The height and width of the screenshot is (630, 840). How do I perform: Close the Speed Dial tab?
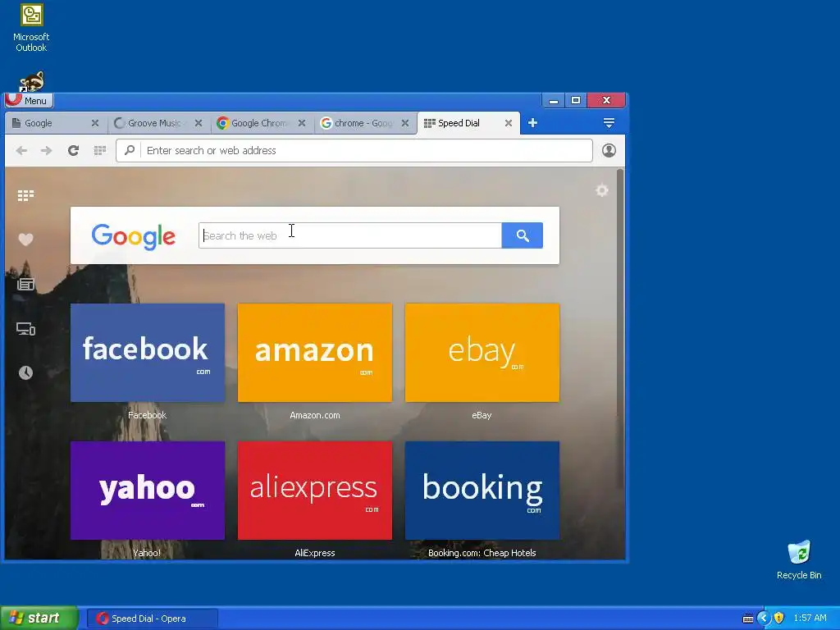[x=509, y=123]
